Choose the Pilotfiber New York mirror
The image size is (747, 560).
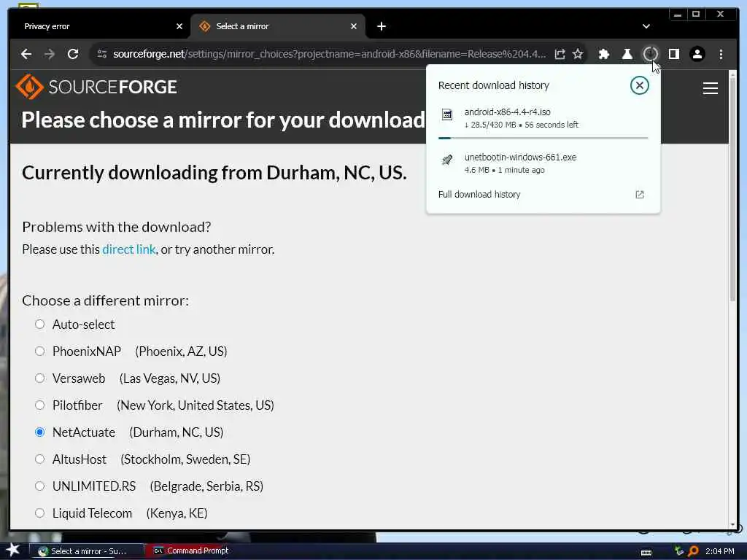(40, 405)
